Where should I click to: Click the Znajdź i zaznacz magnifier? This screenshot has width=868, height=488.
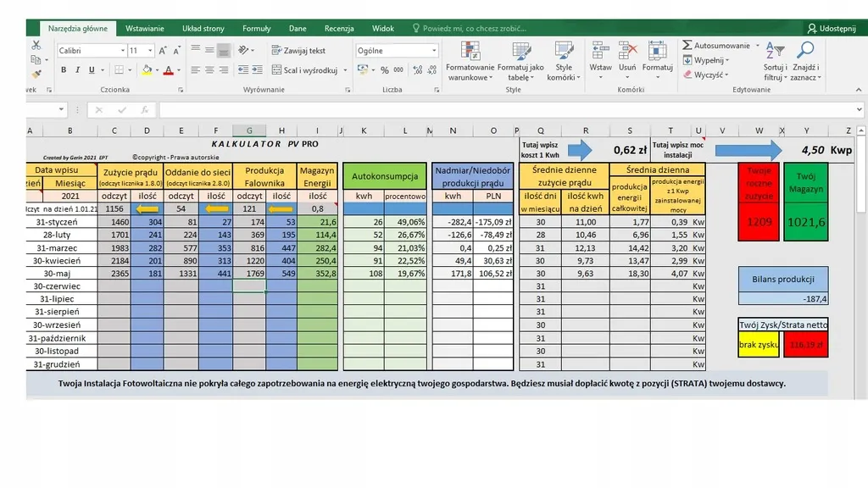coord(805,53)
